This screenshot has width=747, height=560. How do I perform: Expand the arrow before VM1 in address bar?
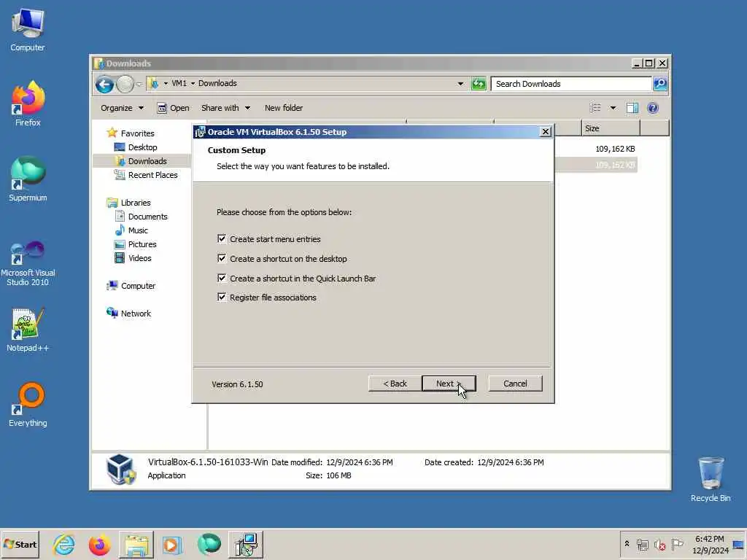coord(166,83)
